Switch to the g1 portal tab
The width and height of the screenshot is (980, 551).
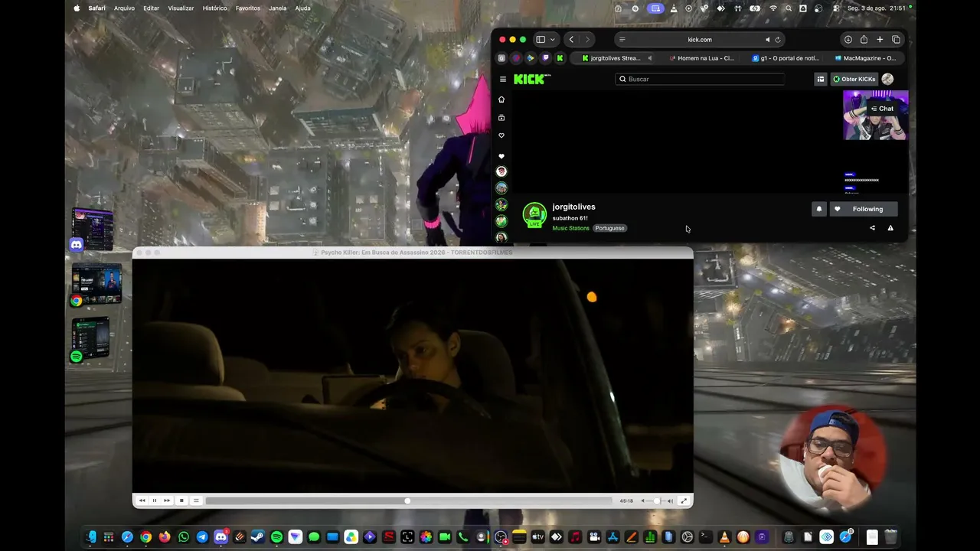786,58
